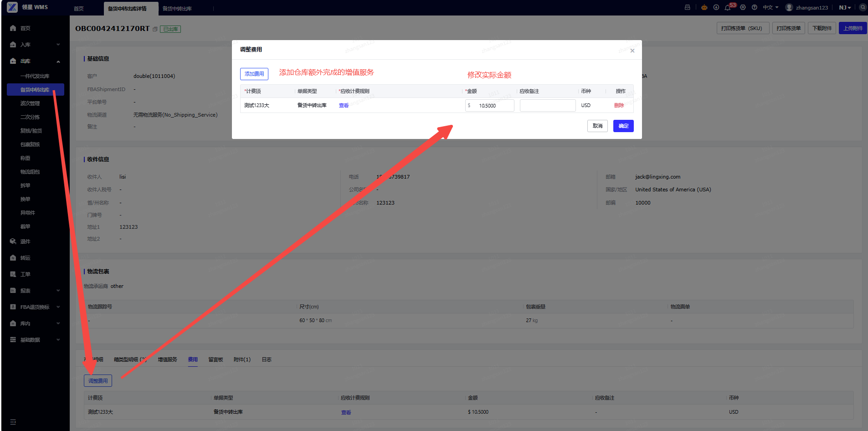Click the 转运 transfer icon in sidebar
The width and height of the screenshot is (868, 431).
tap(13, 258)
